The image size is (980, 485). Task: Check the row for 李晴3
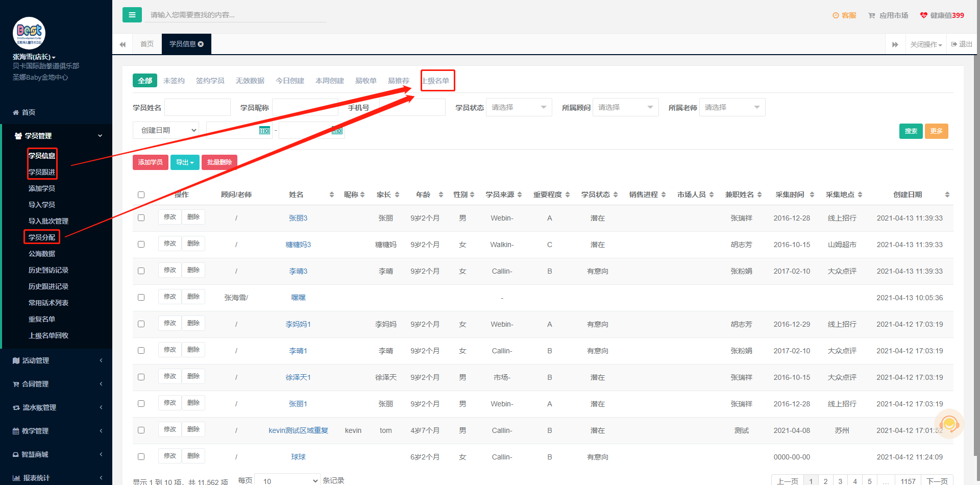coord(141,271)
